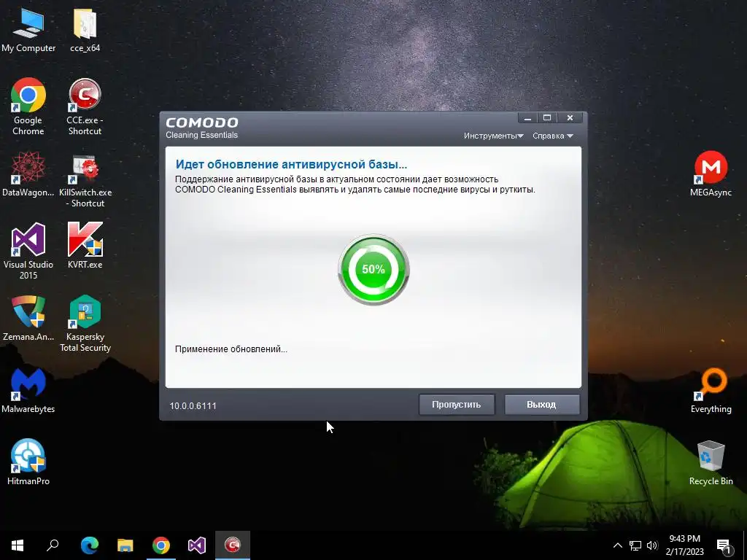747x560 pixels.
Task: Click the Выход button
Action: (x=542, y=404)
